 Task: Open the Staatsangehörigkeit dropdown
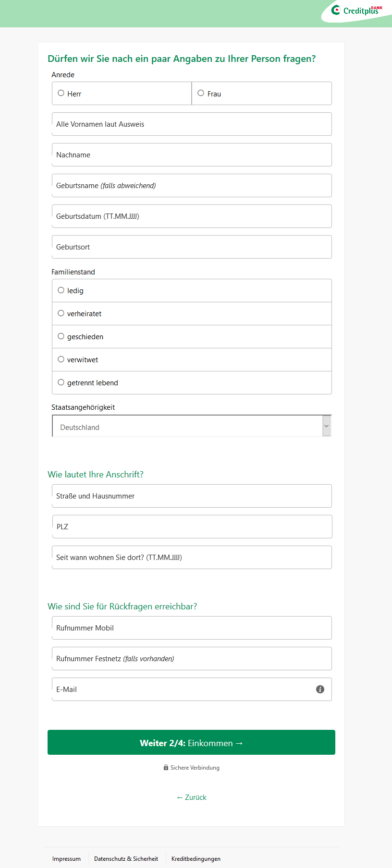192,426
